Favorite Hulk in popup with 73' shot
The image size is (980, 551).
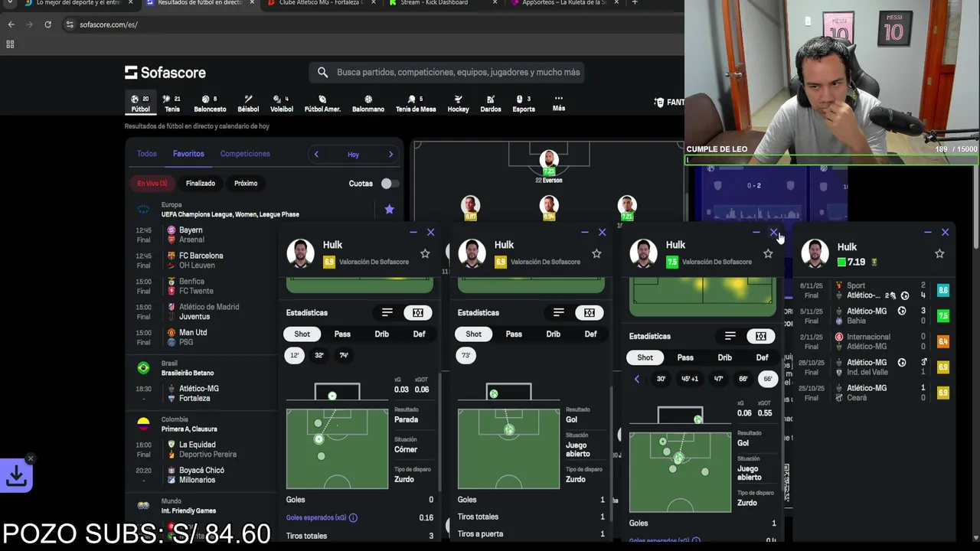click(596, 253)
